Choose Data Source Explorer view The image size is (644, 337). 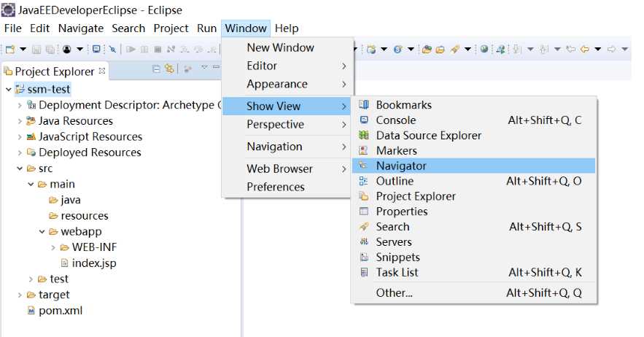(x=474, y=136)
